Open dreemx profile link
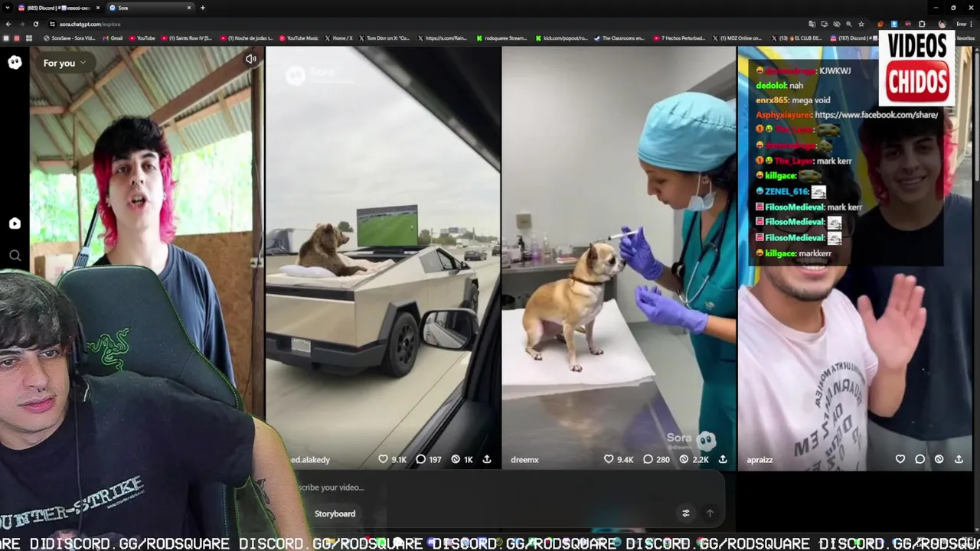 [x=524, y=460]
